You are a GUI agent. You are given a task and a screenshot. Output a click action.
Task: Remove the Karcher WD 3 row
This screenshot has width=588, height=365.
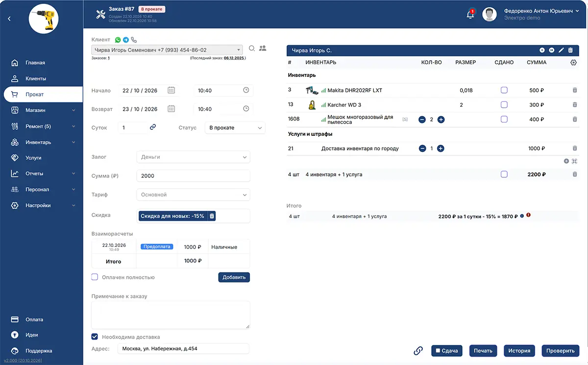click(x=575, y=105)
